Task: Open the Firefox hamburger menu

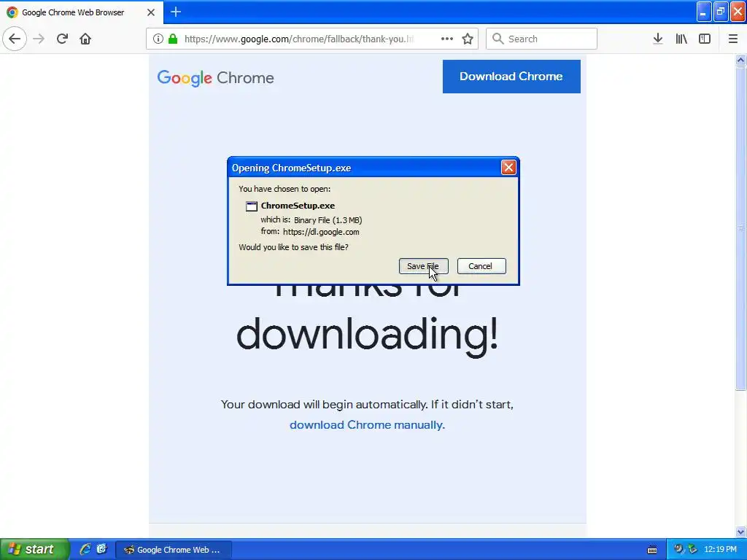Action: 733,39
